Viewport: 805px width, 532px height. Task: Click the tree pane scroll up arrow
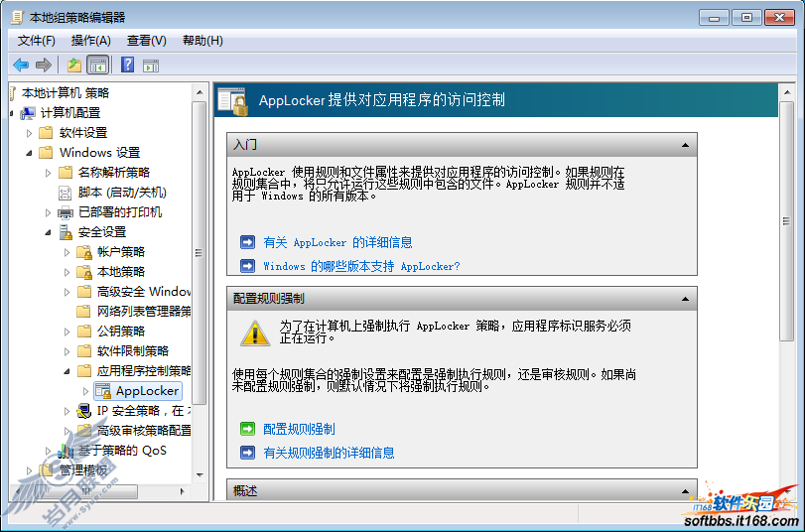pos(200,92)
